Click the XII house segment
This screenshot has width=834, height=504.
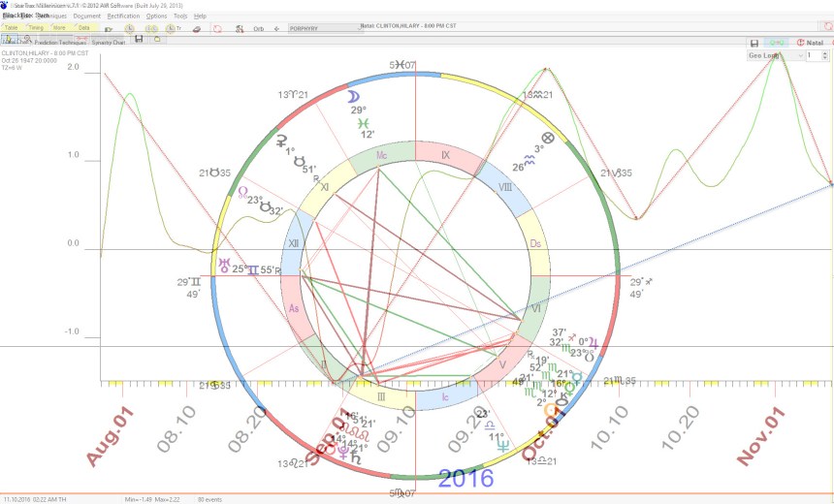coord(293,243)
